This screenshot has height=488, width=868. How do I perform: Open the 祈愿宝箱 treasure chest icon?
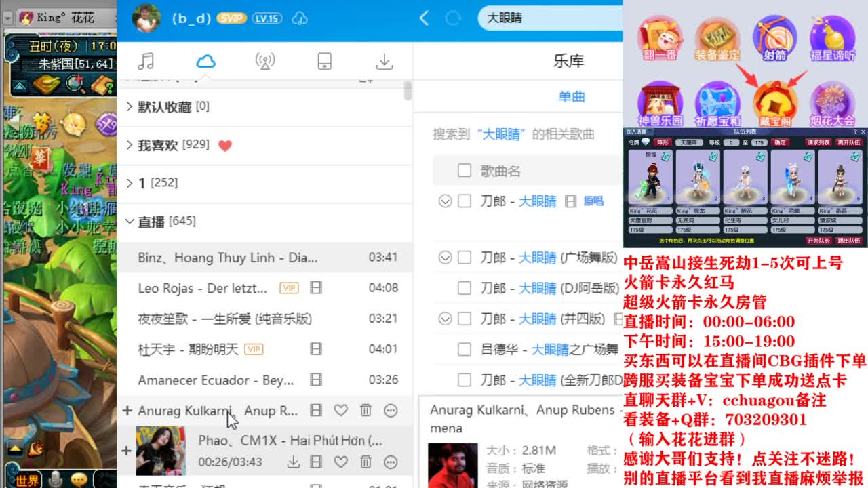(717, 104)
